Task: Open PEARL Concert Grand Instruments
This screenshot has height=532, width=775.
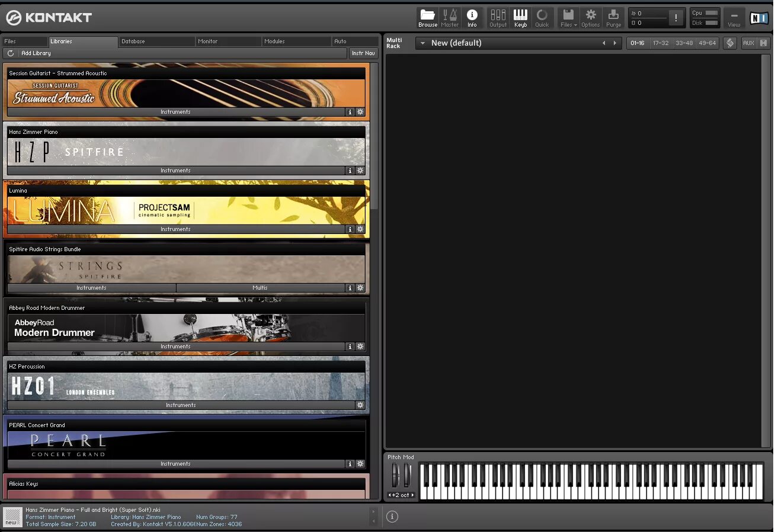Action: click(176, 464)
